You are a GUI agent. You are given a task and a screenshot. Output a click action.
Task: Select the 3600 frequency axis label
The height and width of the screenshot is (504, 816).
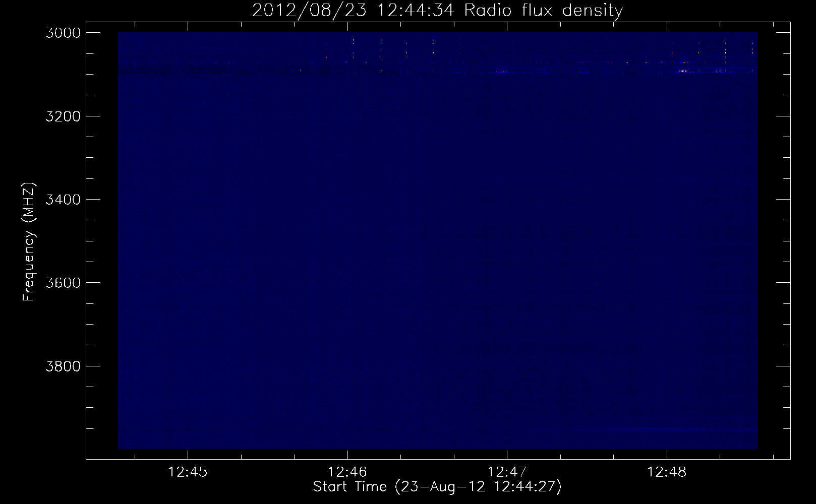tap(63, 283)
